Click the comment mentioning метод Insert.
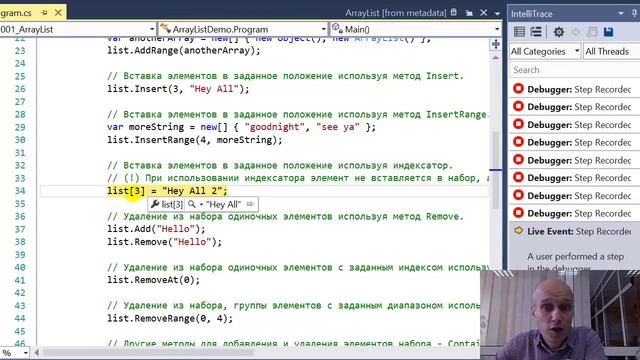Image resolution: width=640 pixels, height=360 pixels. 285,76
